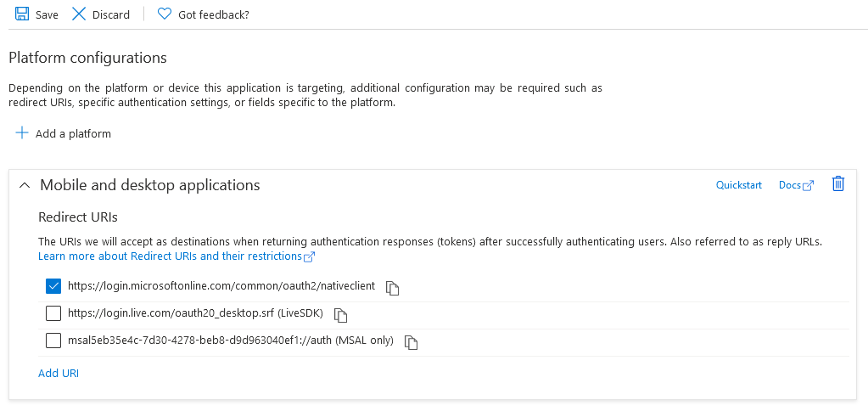Click the heart feedback icon
Viewport: 868px width, 411px height.
165,14
